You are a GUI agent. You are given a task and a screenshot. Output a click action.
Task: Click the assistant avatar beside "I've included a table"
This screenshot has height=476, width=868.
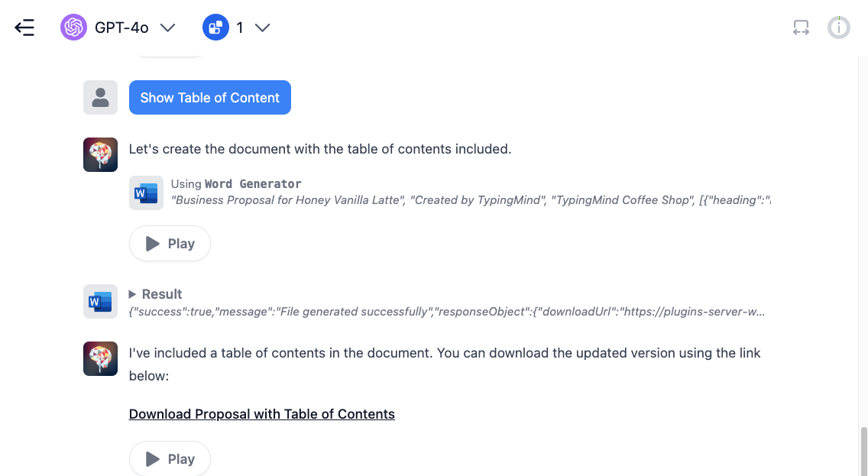coord(100,358)
